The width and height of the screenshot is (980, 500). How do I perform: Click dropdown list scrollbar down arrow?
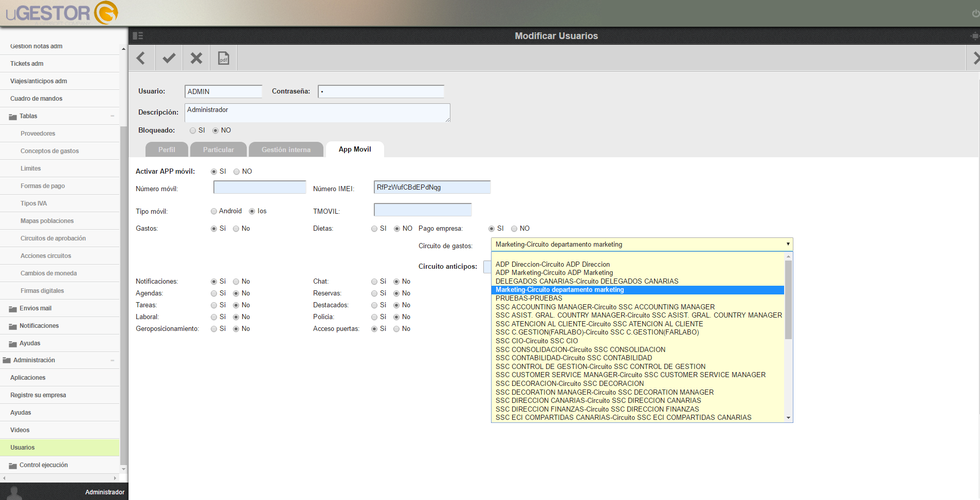click(x=789, y=418)
